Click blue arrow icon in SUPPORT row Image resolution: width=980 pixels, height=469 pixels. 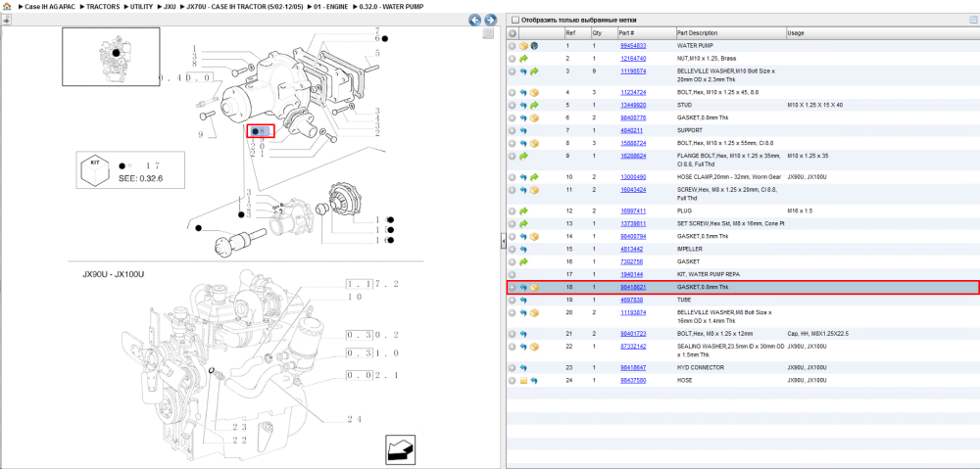click(x=523, y=130)
